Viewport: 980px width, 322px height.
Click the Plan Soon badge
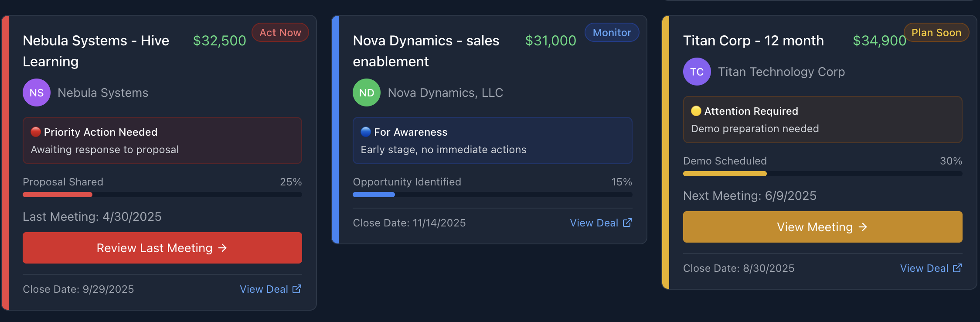[x=936, y=33]
